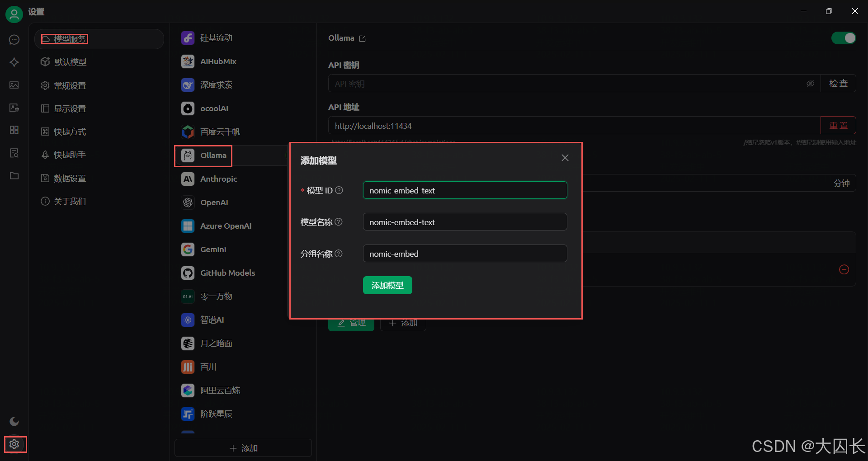
Task: Open the chat assistant sidebar icon
Action: click(14, 40)
